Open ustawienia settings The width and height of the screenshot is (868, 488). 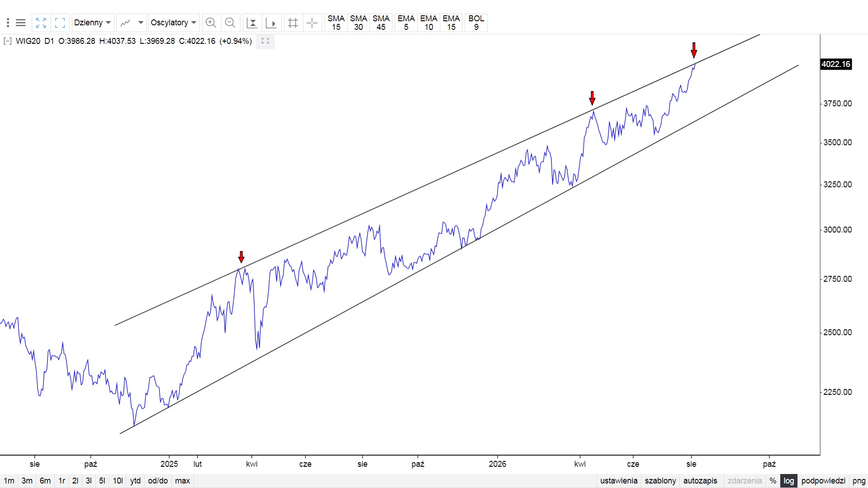[619, 481]
